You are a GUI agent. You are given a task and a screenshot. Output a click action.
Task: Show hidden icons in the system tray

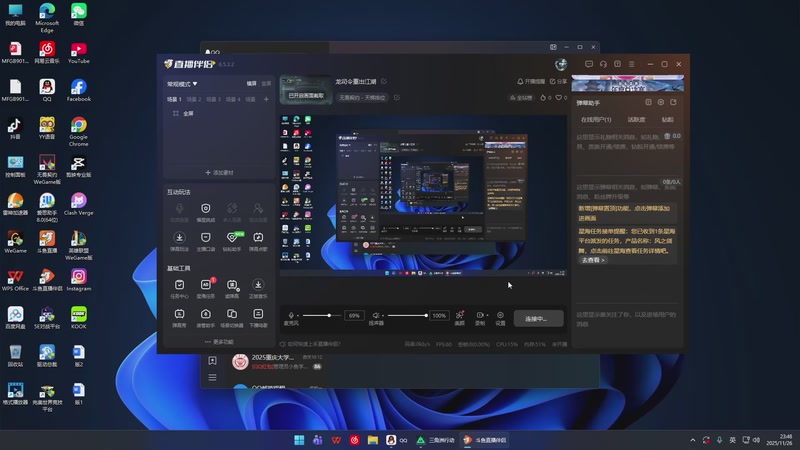pyautogui.click(x=692, y=440)
